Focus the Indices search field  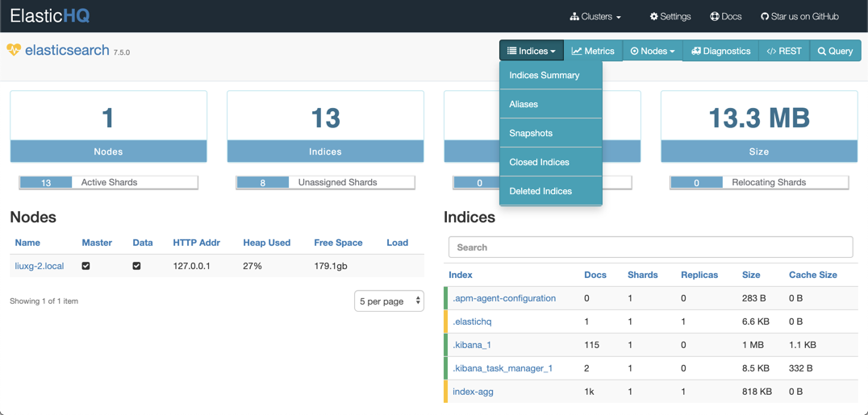[x=650, y=247]
